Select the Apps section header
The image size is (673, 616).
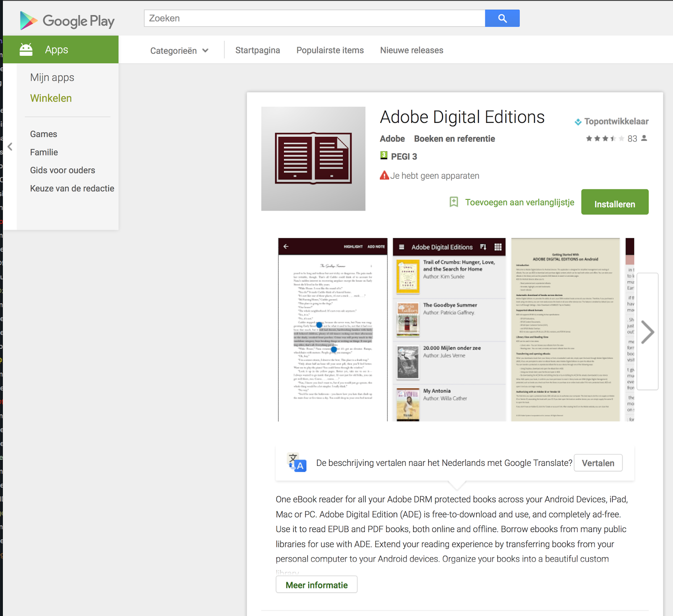tap(61, 50)
